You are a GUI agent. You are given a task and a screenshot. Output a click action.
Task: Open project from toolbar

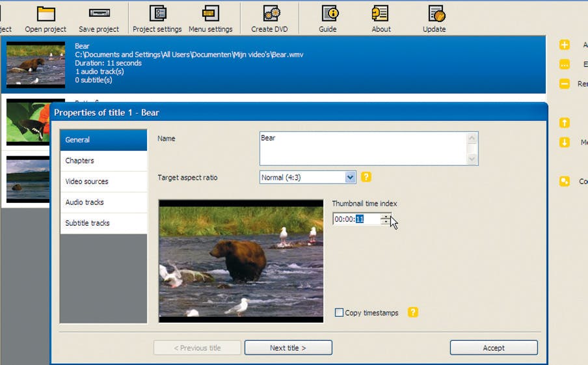(46, 19)
